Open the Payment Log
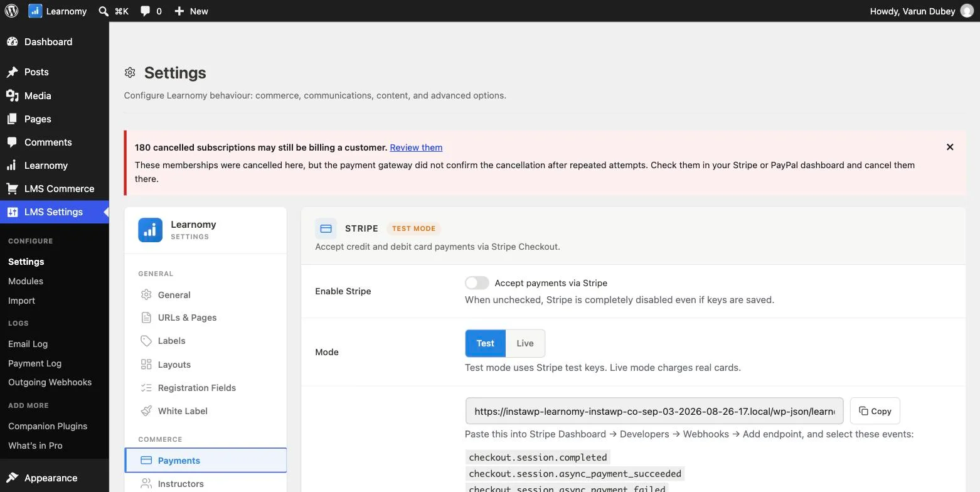 point(35,363)
